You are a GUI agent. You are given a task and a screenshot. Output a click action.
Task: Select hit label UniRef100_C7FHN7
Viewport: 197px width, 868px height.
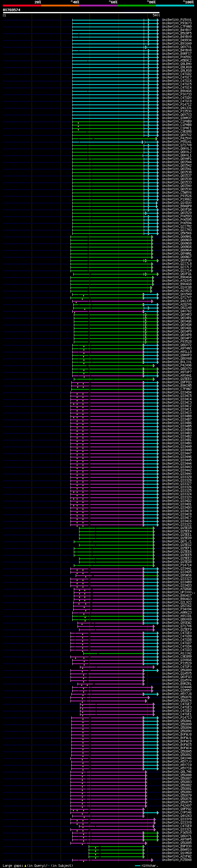point(177,389)
